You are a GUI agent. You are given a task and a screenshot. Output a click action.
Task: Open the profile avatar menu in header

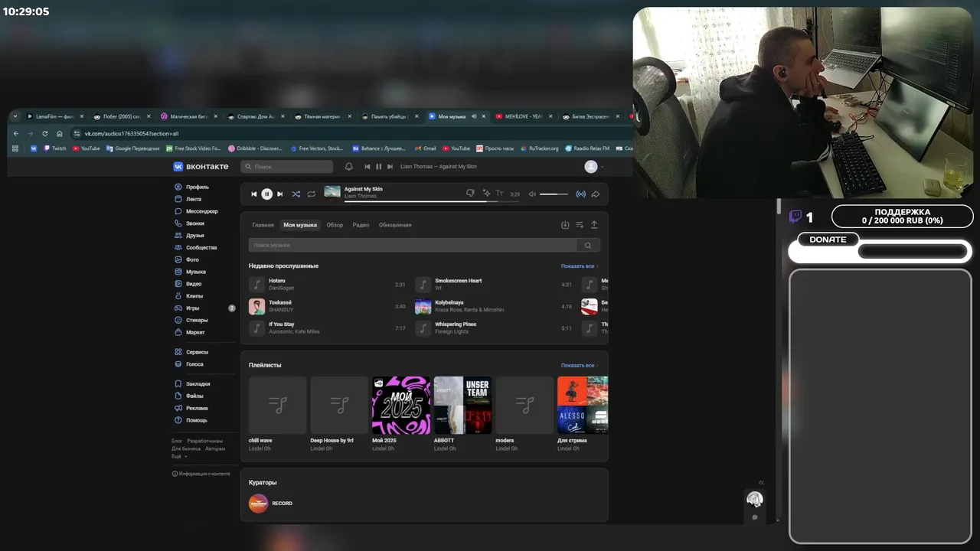594,166
